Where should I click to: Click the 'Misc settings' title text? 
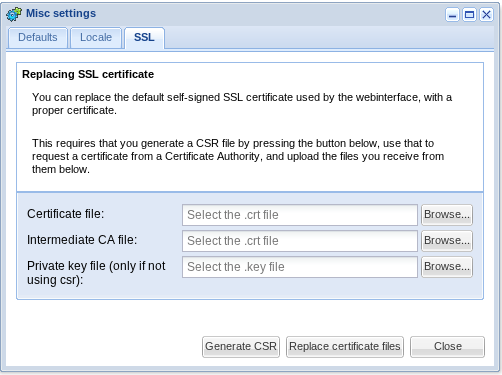(x=61, y=13)
